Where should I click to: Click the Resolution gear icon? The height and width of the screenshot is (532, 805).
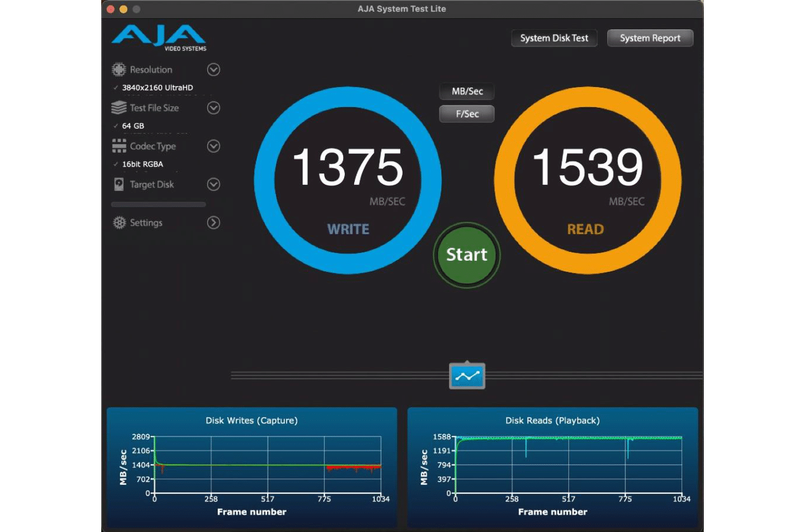119,69
